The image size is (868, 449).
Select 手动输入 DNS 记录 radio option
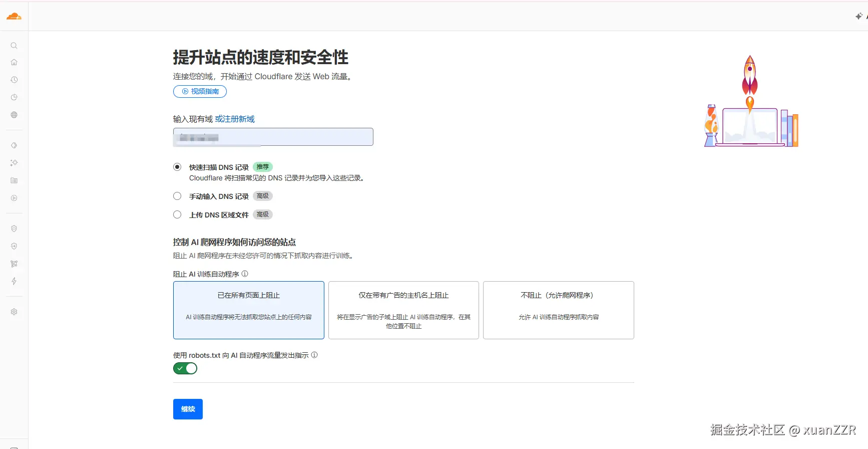[x=177, y=196]
